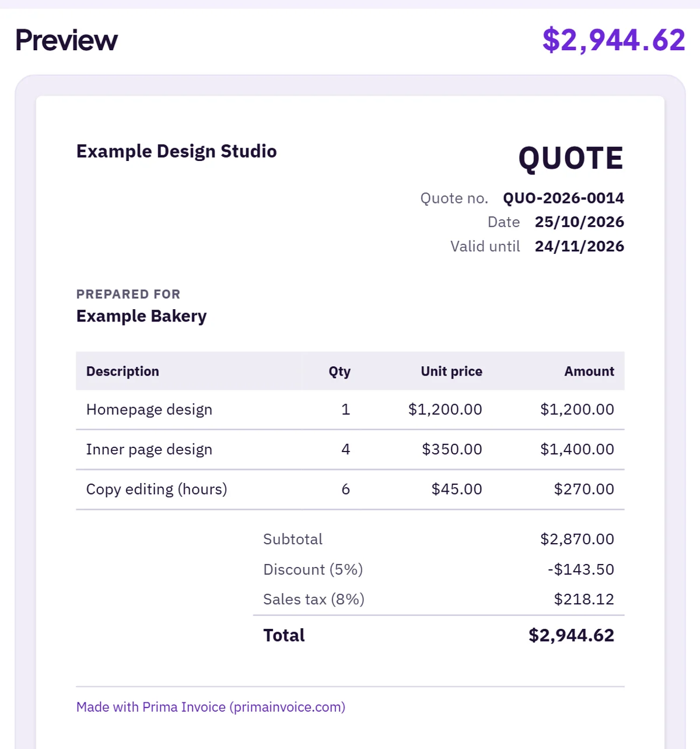Click the $350.00 unit price
The height and width of the screenshot is (749, 700).
[x=452, y=450]
